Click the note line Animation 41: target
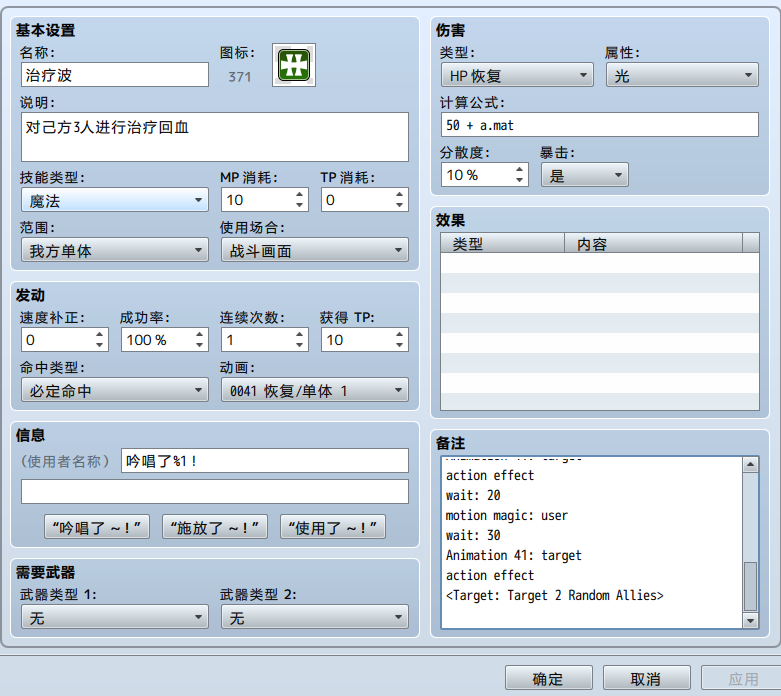Image resolution: width=781 pixels, height=696 pixels. (x=514, y=556)
